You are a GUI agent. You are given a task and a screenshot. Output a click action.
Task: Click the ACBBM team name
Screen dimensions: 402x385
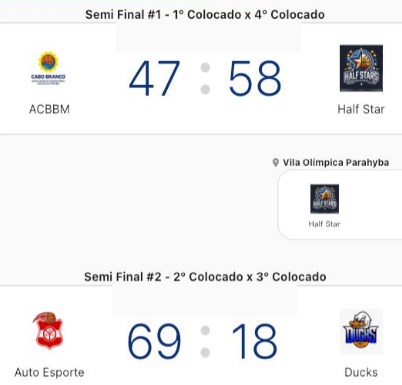point(49,109)
